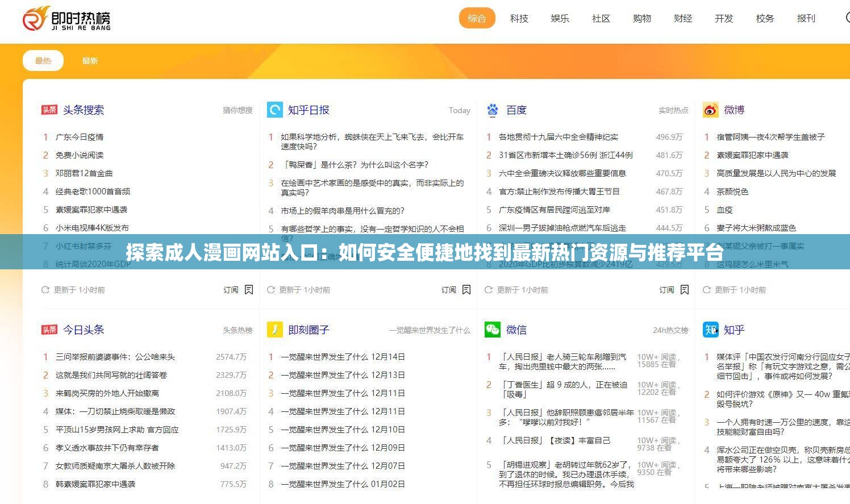Click the search icon in the top bar

pos(846,18)
